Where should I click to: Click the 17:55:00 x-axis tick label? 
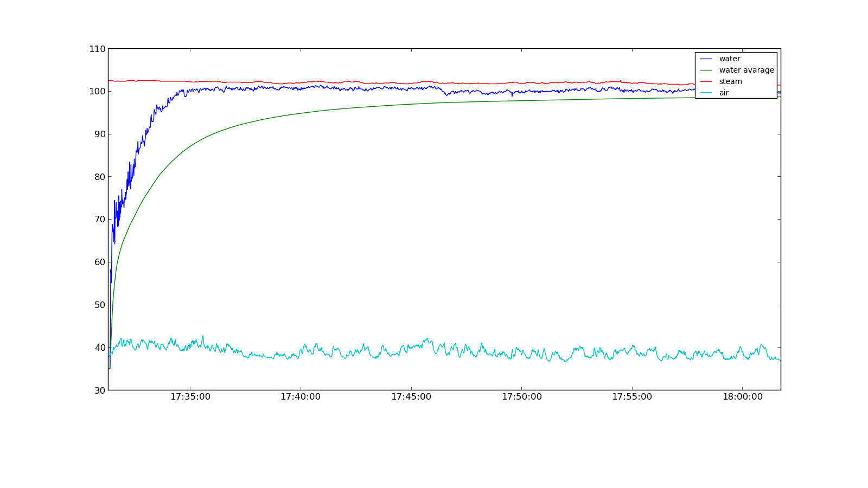632,397
